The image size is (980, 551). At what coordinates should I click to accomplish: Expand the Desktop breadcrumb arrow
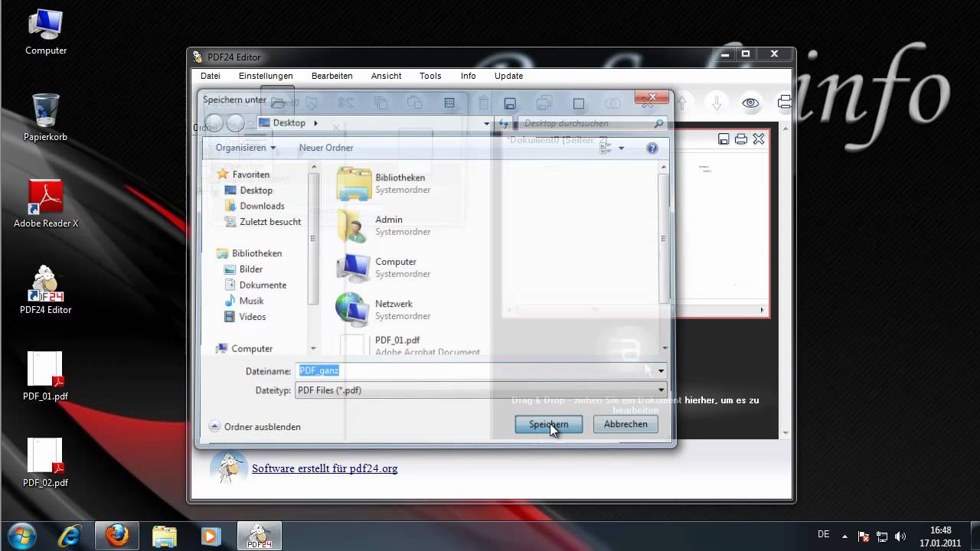tap(315, 123)
